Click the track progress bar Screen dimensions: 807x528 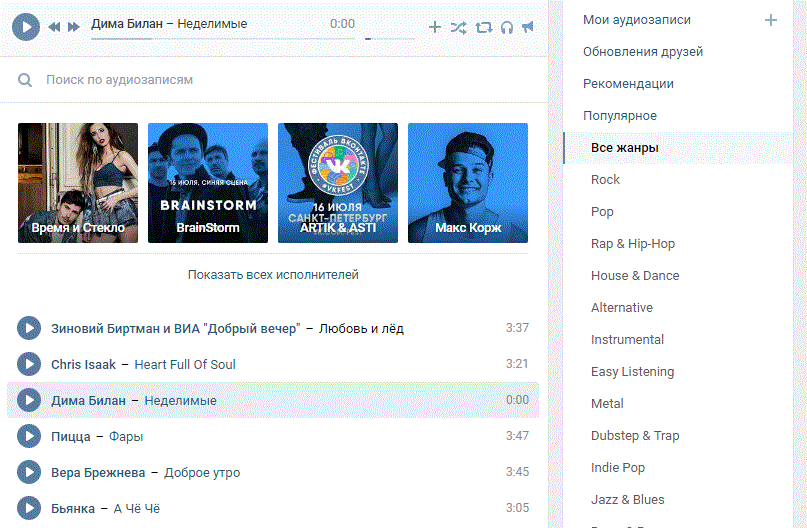[x=223, y=39]
